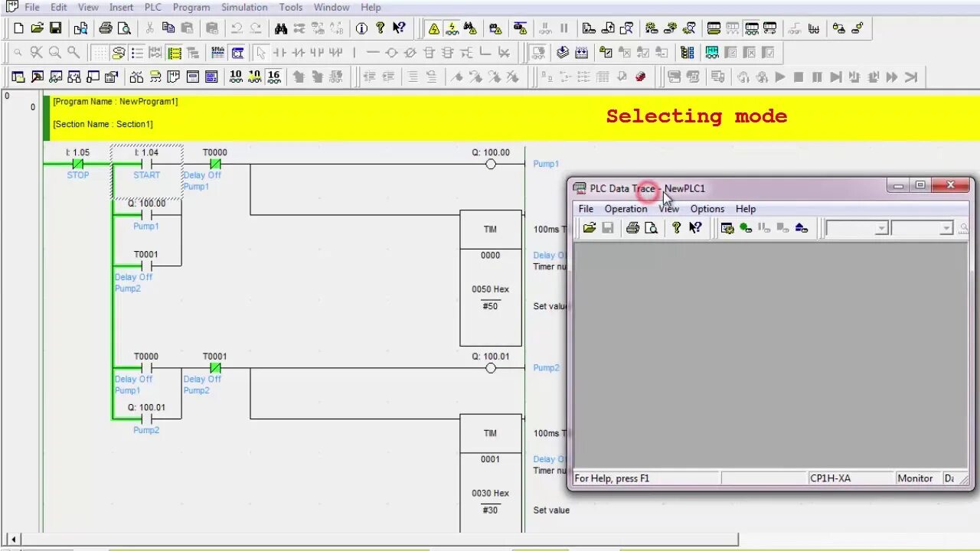Select the START contact I: 1.04
The height and width of the screenshot is (551, 980).
click(x=146, y=164)
